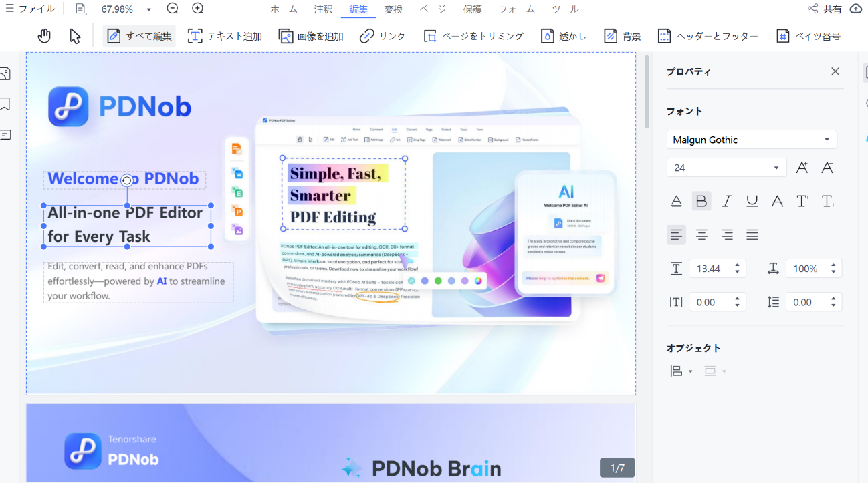Open the font family dropdown showing Malgun Gothic
868x483 pixels.
click(x=827, y=139)
